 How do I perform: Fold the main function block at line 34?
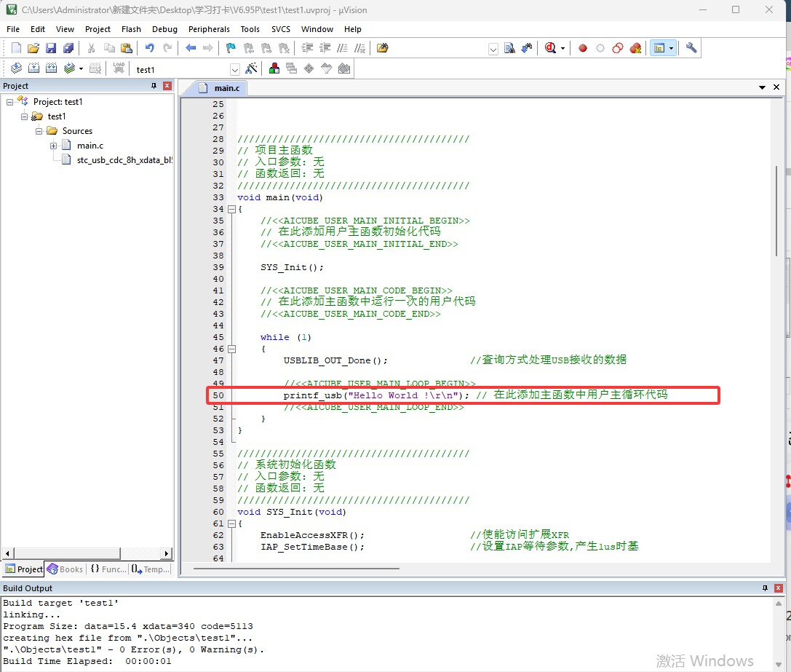(x=231, y=209)
